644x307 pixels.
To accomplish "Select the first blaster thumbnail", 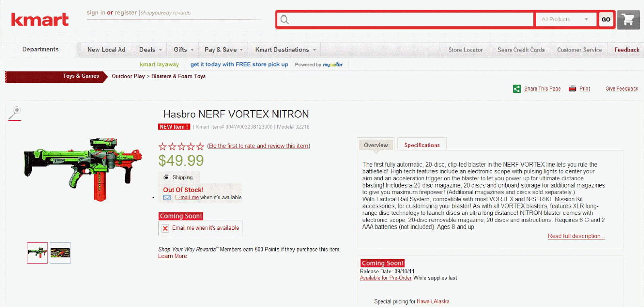I will [x=37, y=253].
